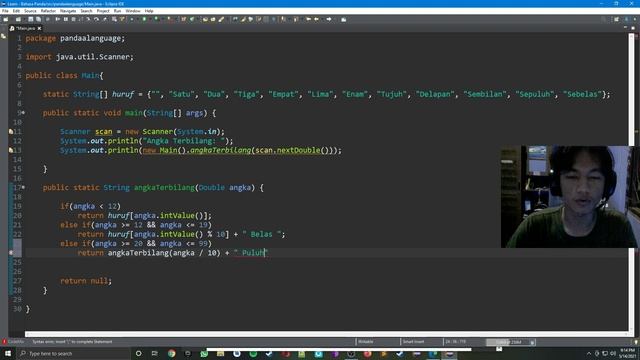Close the Main.java editor tab

[39, 28]
